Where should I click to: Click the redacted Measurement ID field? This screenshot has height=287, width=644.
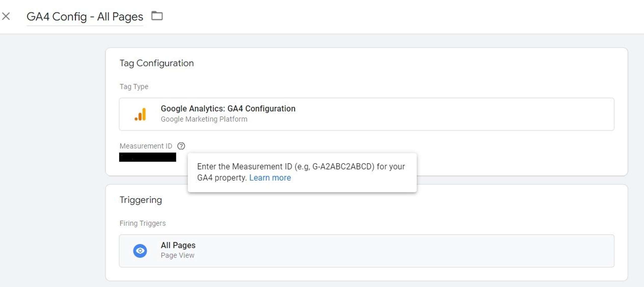[x=147, y=157]
